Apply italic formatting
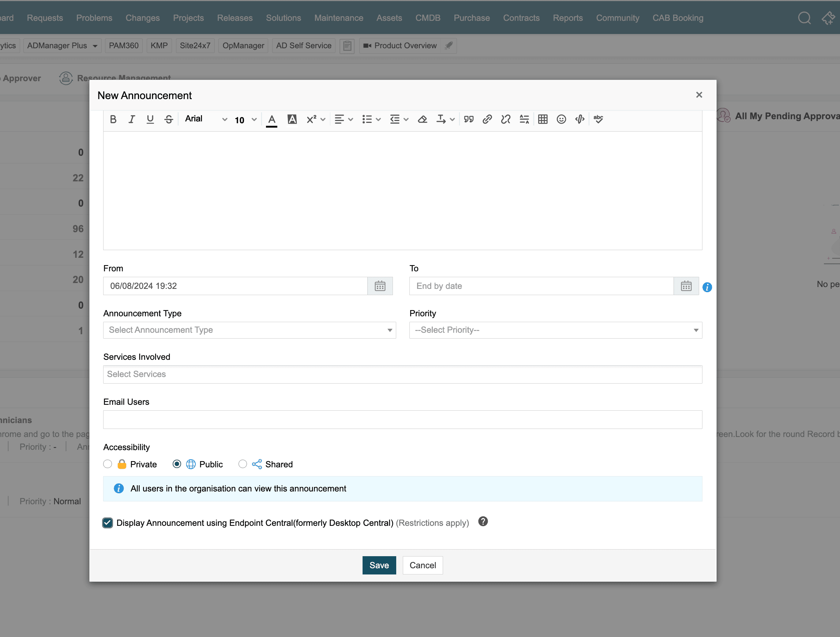840x637 pixels. point(131,119)
